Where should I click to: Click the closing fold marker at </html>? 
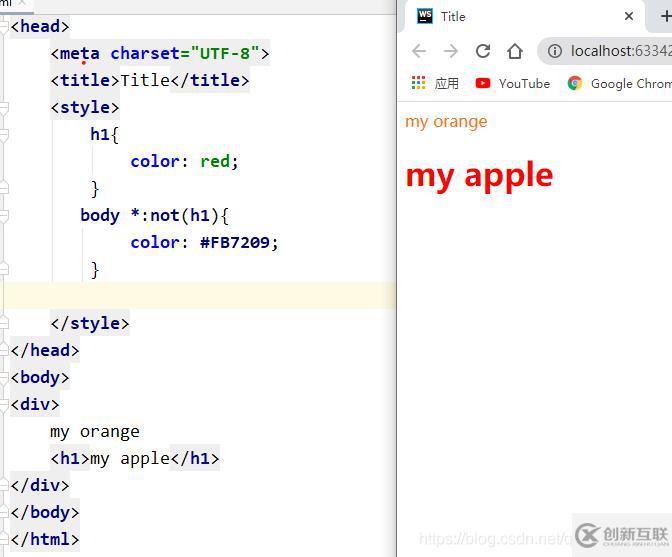[x=4, y=539]
